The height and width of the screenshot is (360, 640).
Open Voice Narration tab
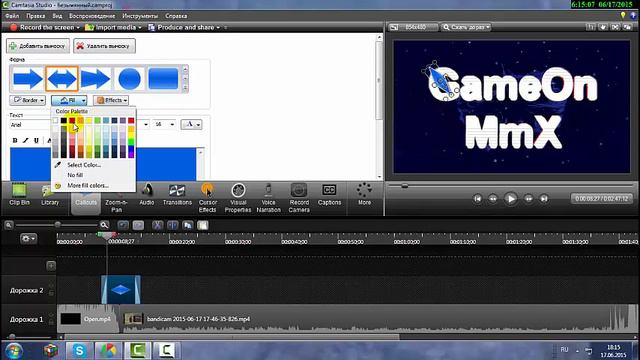coord(269,198)
